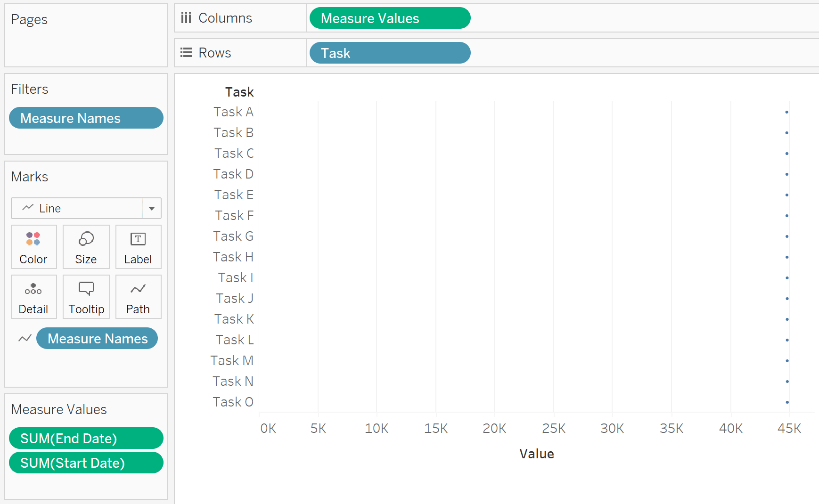This screenshot has height=504, width=819.
Task: Click the Columns shelf icon
Action: point(186,17)
